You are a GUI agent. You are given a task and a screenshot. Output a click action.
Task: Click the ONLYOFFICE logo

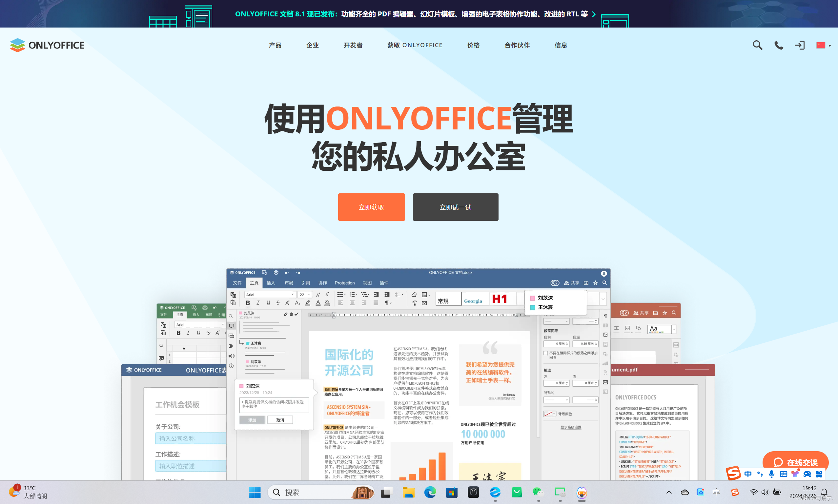click(x=47, y=45)
